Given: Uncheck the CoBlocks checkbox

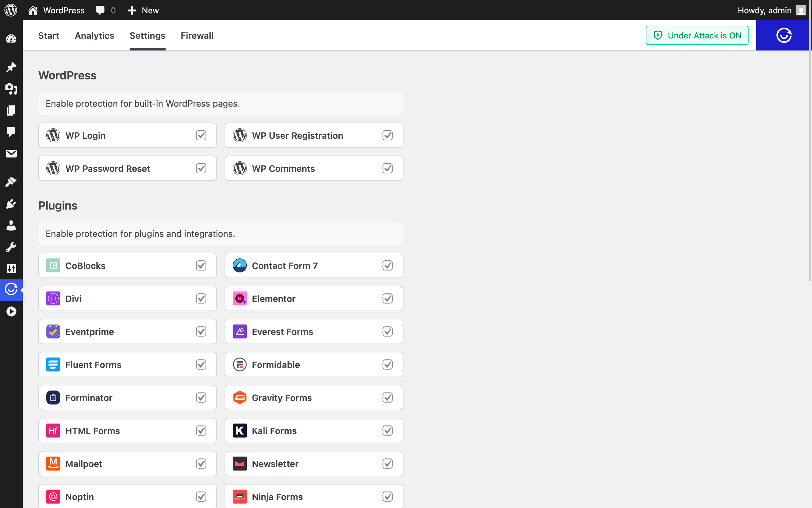Looking at the screenshot, I should 201,265.
